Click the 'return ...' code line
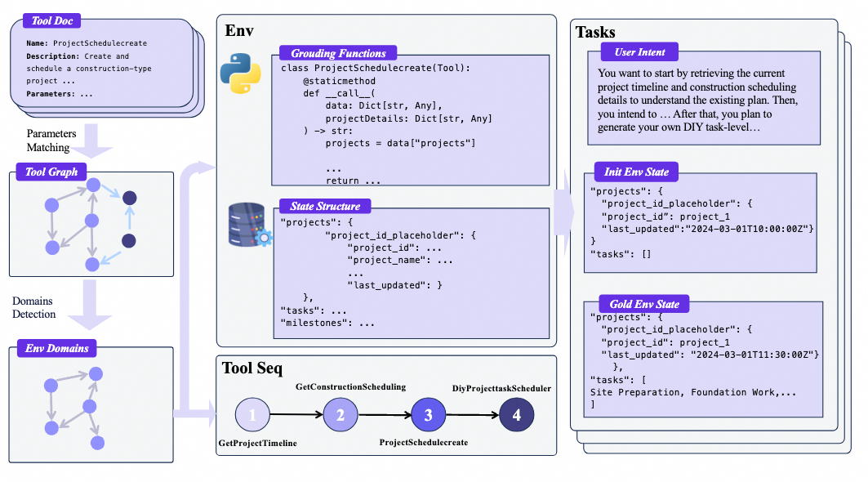 tap(353, 181)
